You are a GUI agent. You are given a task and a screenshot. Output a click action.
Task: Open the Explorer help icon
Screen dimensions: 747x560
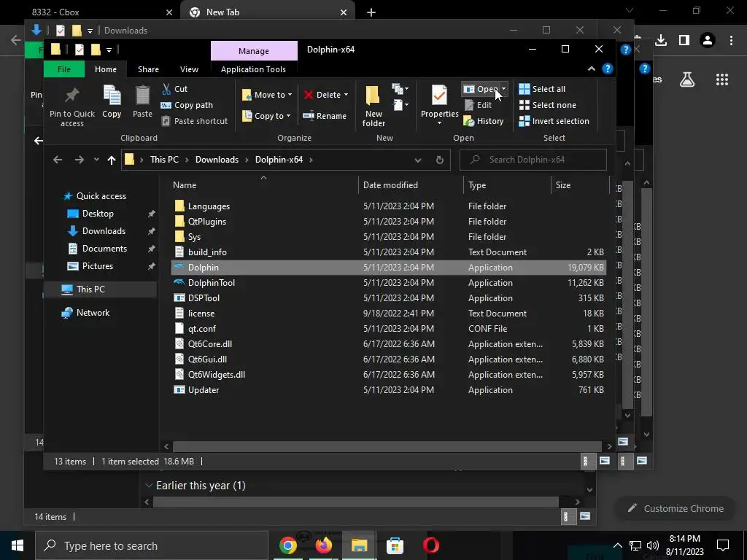[608, 69]
